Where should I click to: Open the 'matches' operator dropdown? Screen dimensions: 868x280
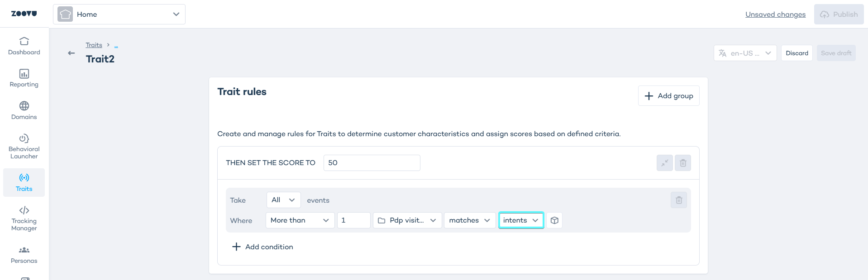pyautogui.click(x=469, y=220)
